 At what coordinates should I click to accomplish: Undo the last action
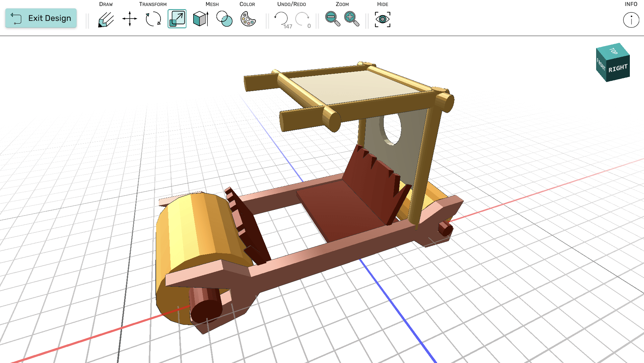(x=281, y=19)
